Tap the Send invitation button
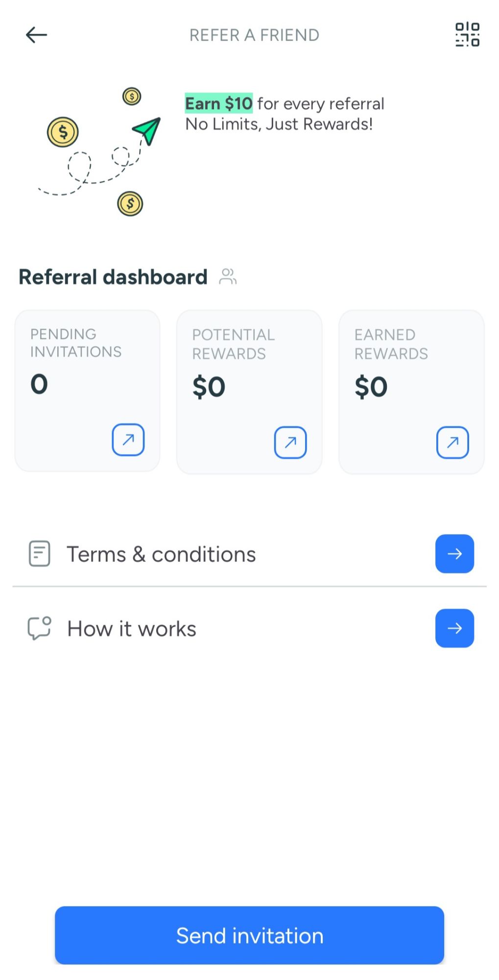 coord(249,935)
